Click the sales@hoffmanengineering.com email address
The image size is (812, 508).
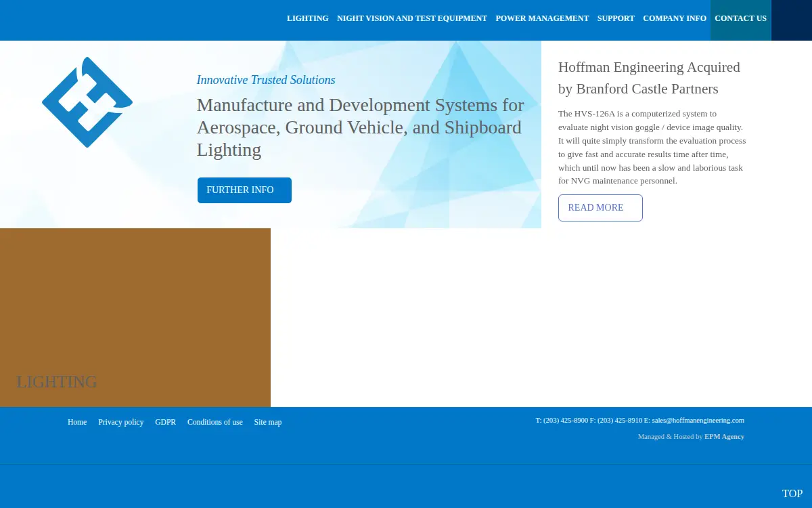(698, 421)
